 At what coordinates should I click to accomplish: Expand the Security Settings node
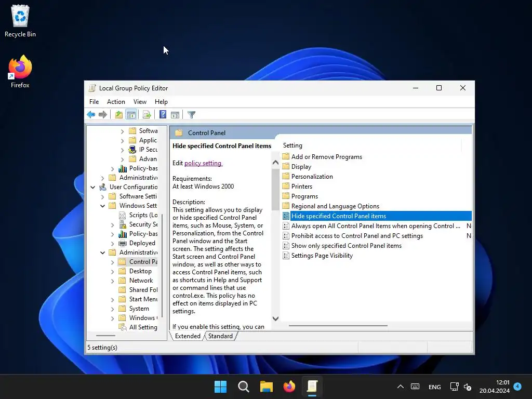click(112, 224)
